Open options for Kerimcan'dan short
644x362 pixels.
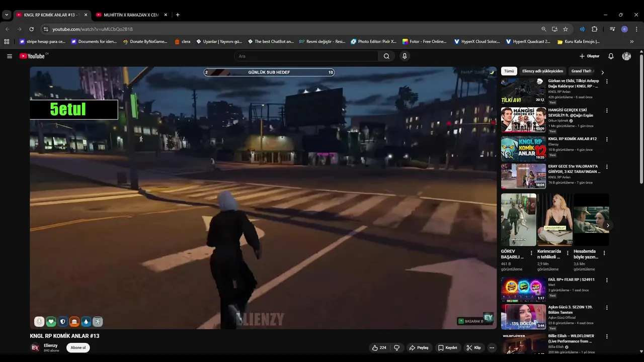568,253
